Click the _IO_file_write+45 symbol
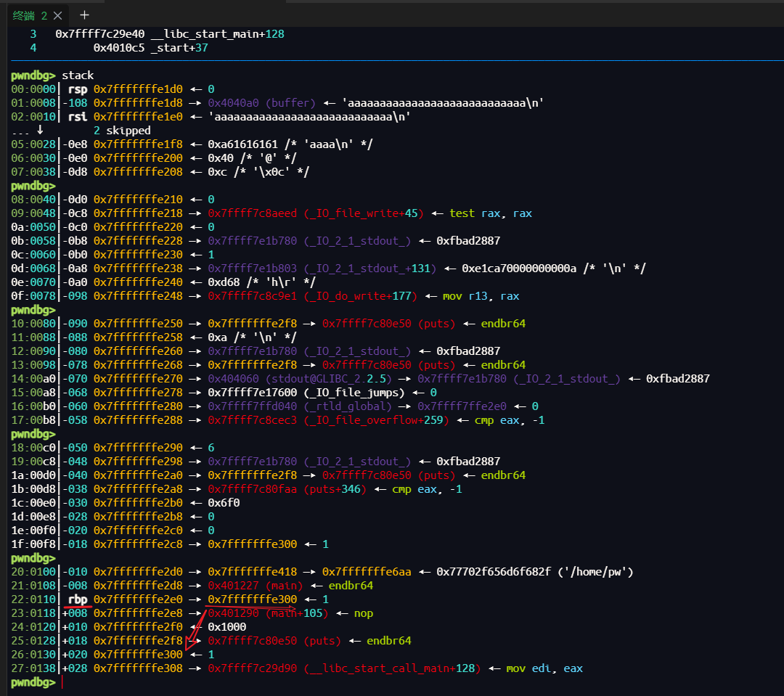The height and width of the screenshot is (696, 784). pyautogui.click(x=364, y=213)
